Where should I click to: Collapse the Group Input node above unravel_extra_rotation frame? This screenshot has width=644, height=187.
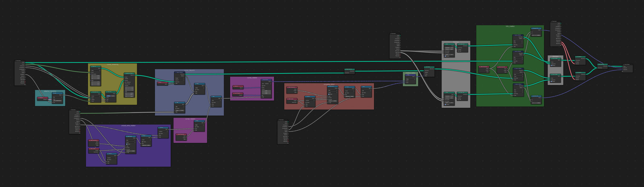pos(71,109)
